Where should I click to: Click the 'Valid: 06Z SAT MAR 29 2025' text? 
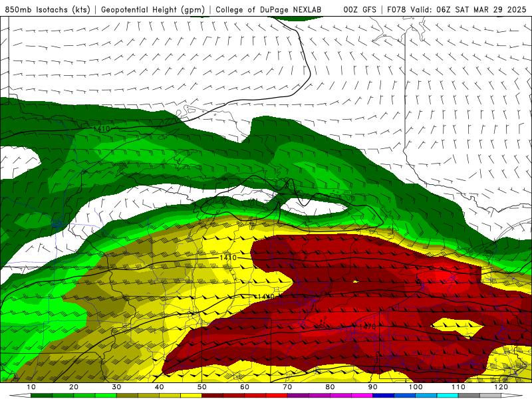coord(468,9)
